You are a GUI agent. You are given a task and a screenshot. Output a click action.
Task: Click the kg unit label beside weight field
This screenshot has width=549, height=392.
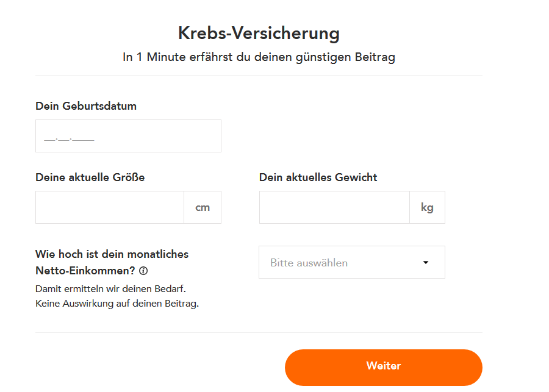[x=427, y=207]
